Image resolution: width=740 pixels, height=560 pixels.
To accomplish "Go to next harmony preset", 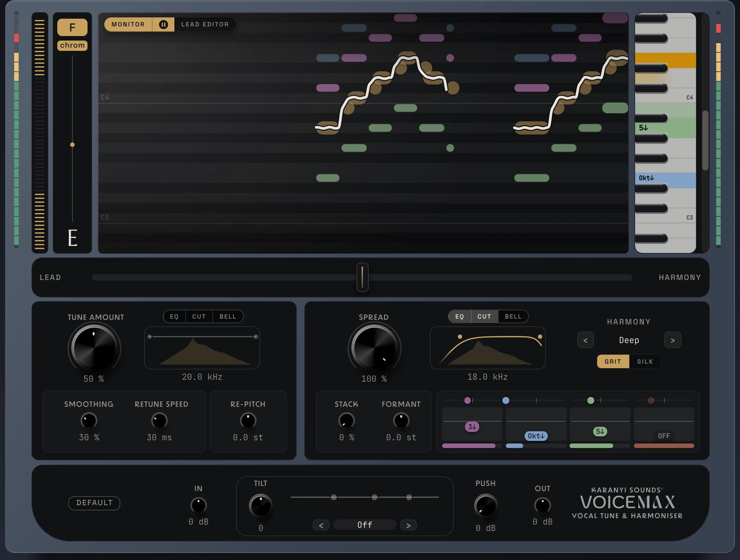I will 673,340.
